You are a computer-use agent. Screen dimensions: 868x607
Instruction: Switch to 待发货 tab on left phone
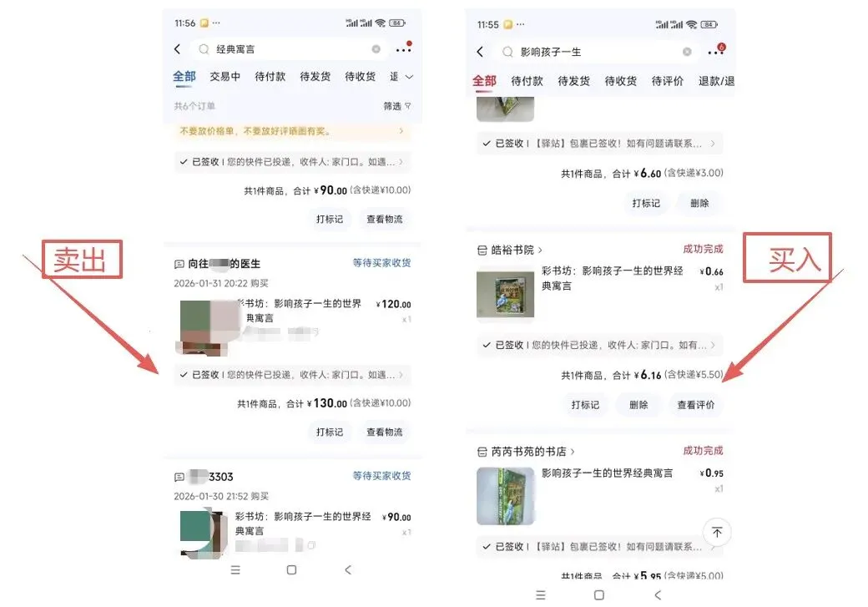point(315,77)
